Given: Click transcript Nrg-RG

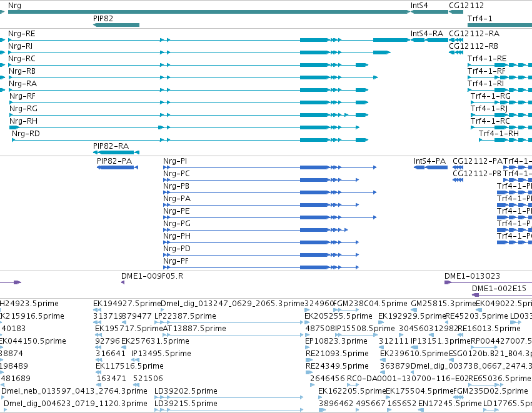Looking at the screenshot, I should point(23,109).
